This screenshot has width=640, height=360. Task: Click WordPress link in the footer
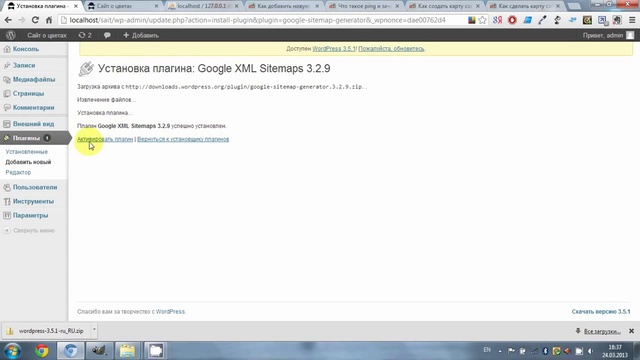[170, 311]
